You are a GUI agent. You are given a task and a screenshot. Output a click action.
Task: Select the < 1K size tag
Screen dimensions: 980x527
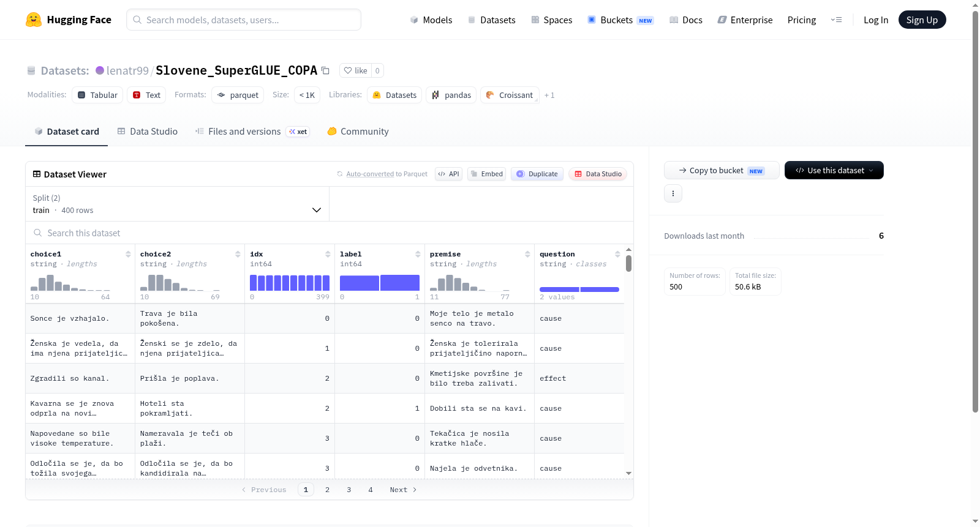pos(307,95)
